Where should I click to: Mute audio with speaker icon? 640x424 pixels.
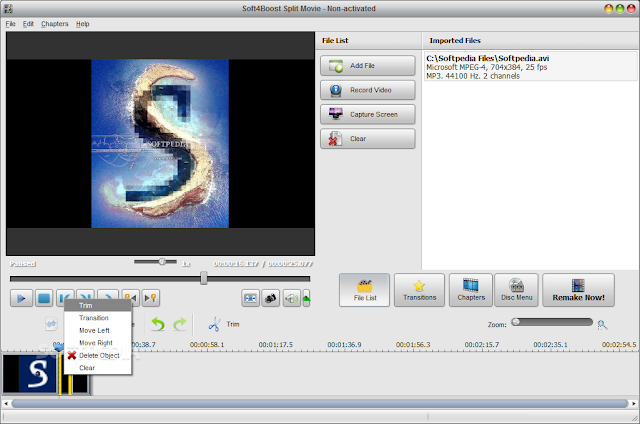pyautogui.click(x=291, y=298)
